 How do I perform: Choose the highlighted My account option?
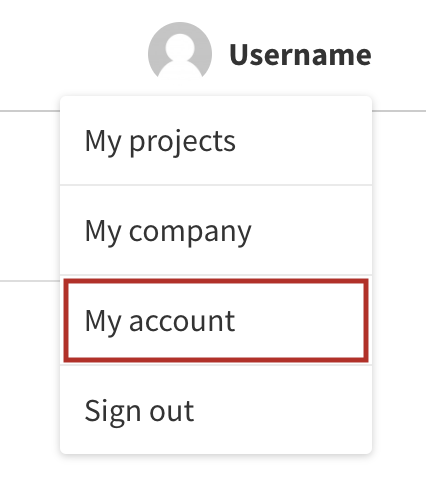(216, 320)
